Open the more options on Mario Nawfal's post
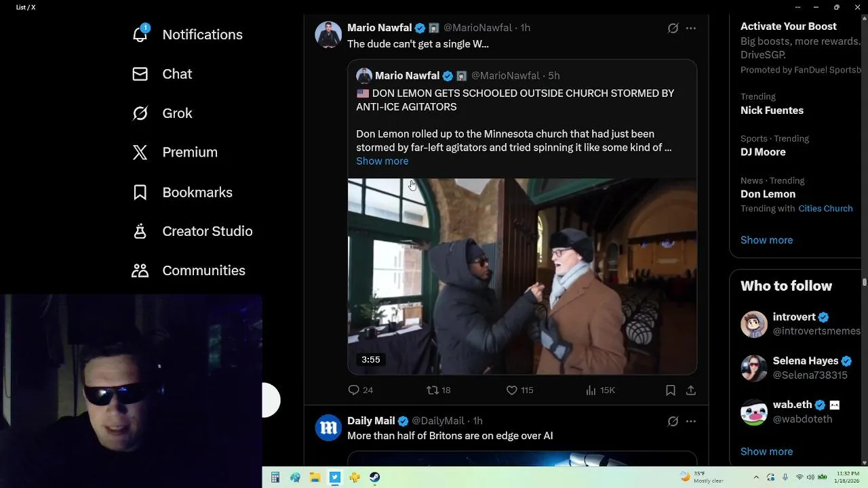The width and height of the screenshot is (868, 488). click(691, 28)
